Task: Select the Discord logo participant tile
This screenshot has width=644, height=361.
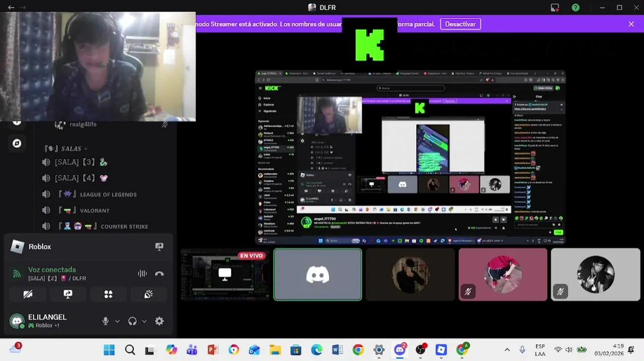Action: [x=317, y=275]
